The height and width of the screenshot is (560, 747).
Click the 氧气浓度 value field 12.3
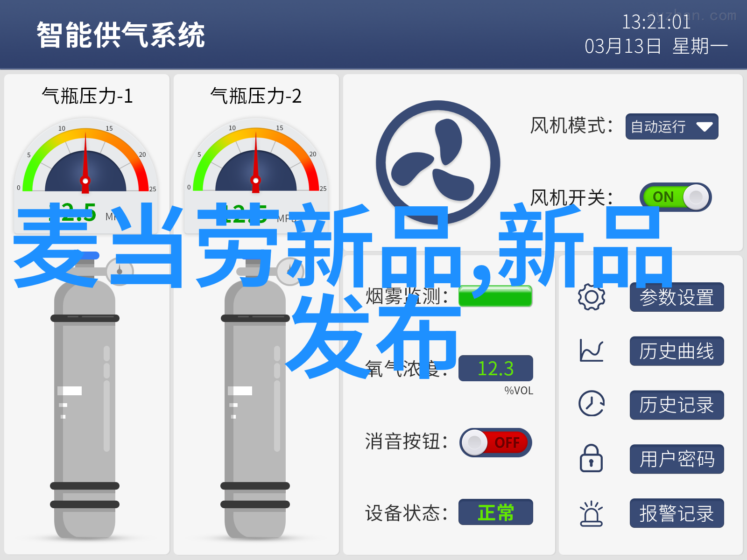[x=495, y=368]
